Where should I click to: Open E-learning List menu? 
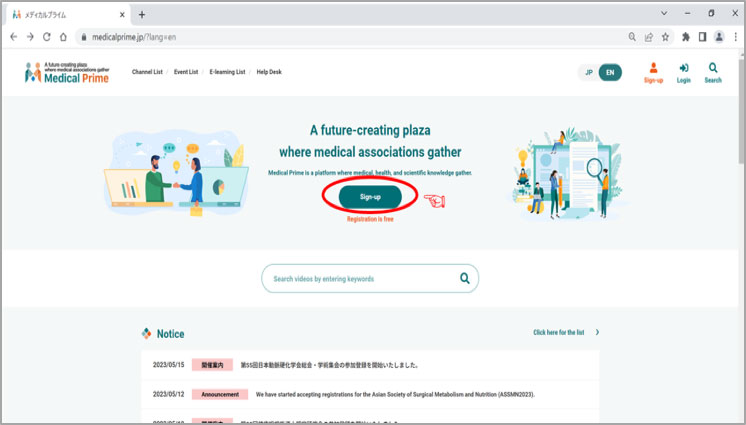(227, 72)
